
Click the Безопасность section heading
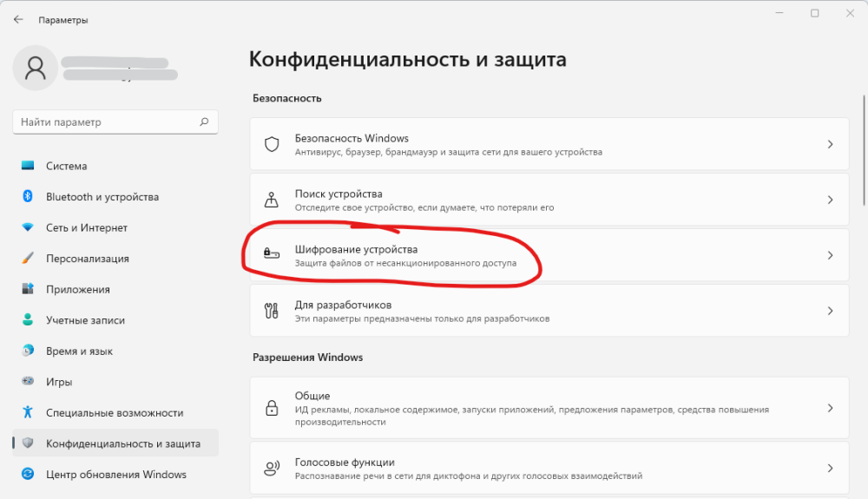click(286, 98)
